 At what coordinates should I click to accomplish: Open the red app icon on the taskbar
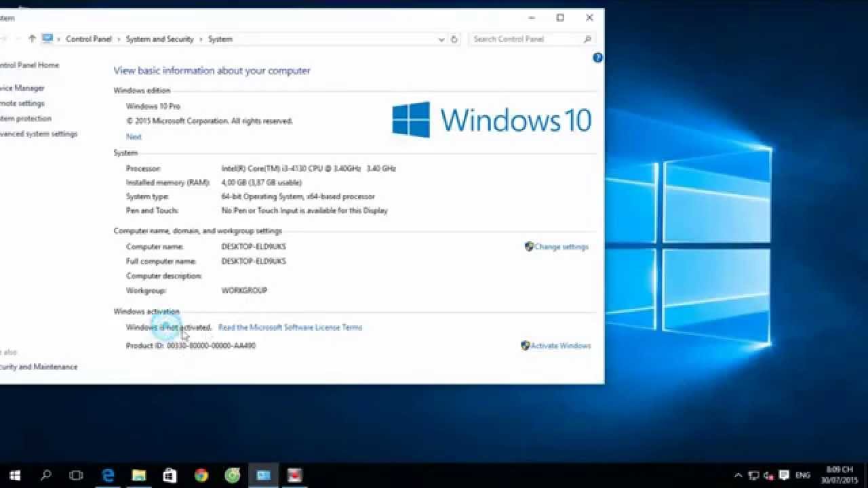pos(294,475)
